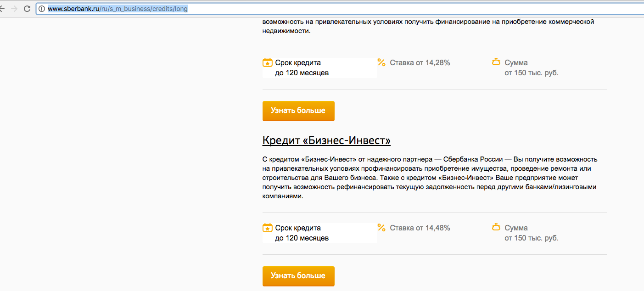Viewport: 644px width, 291px height.
Task: Click wallet icon in the 14,28% rate row
Action: 496,62
